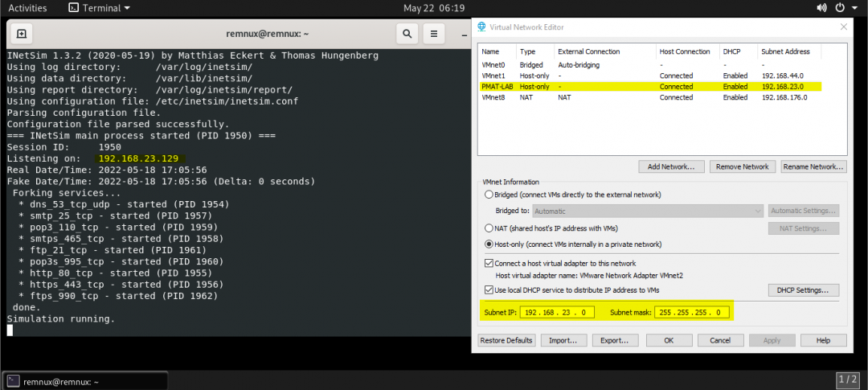This screenshot has width=868, height=390.
Task: Click the Add Network button
Action: (x=671, y=166)
